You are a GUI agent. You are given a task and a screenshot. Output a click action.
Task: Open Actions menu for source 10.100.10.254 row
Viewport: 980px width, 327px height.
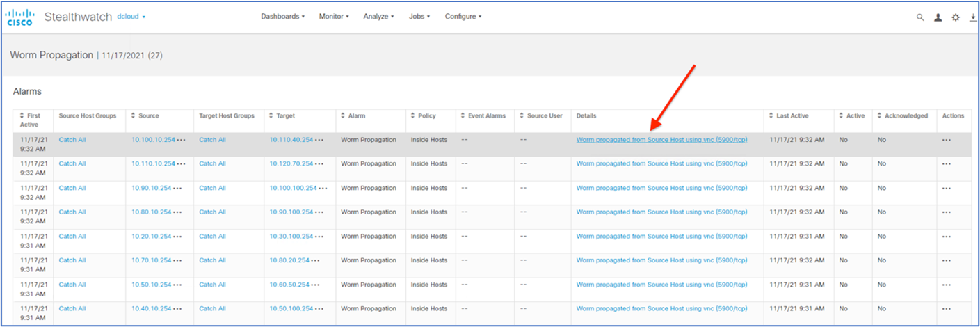click(946, 140)
